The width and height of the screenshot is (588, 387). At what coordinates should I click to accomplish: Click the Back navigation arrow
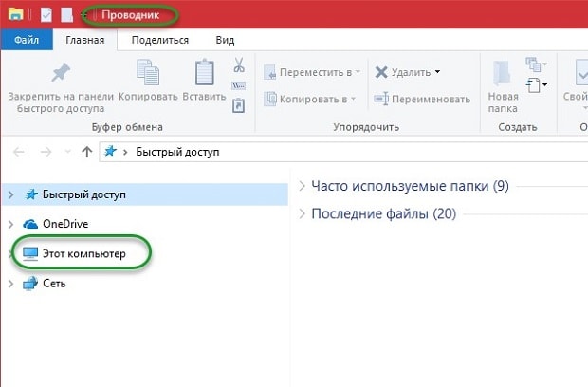point(19,152)
